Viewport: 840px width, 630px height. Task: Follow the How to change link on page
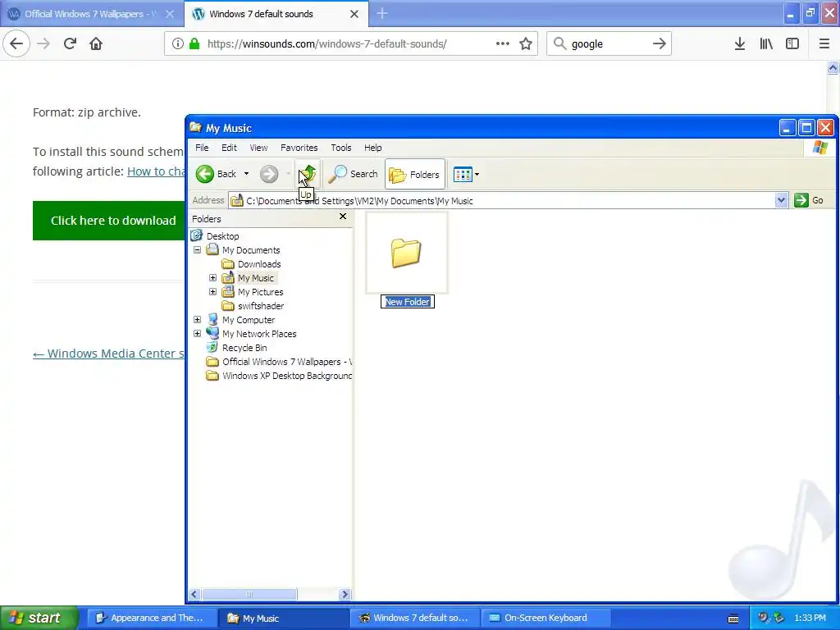pos(156,171)
